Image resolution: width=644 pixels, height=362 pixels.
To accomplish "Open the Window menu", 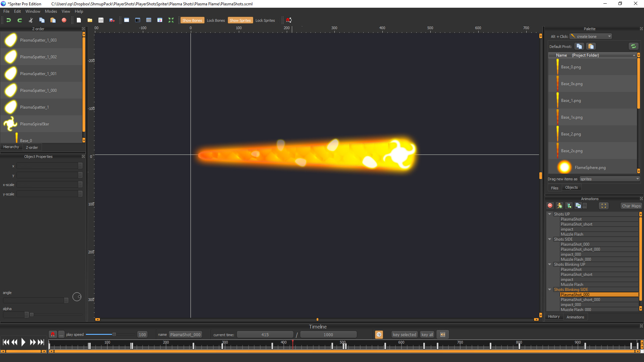I will pyautogui.click(x=33, y=11).
